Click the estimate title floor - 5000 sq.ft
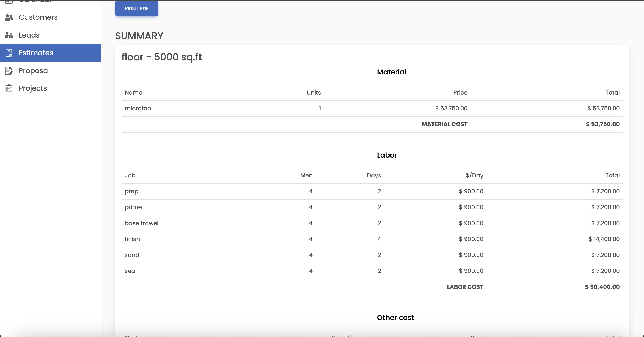Viewport: 644px width, 337px height. pos(161,57)
